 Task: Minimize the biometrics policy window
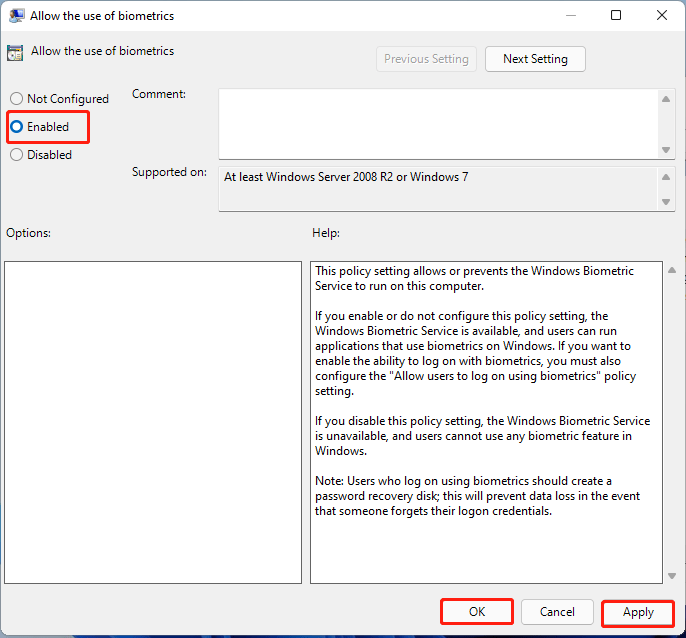570,15
